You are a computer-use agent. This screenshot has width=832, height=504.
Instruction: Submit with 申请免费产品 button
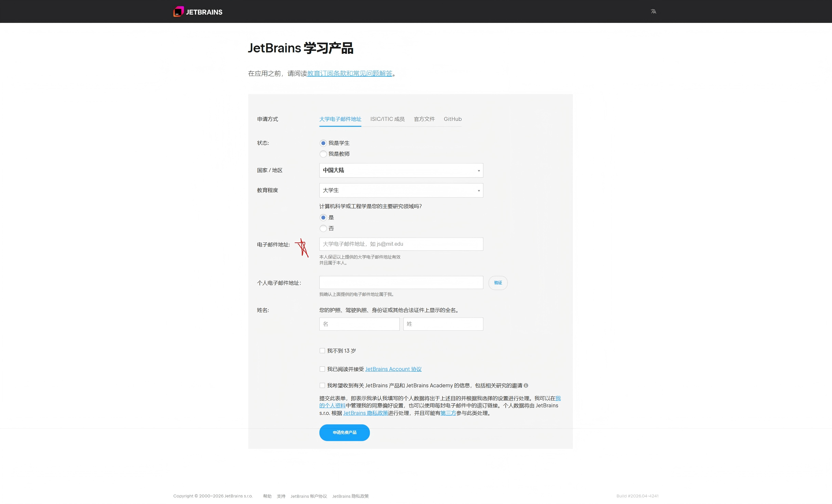[x=344, y=432]
